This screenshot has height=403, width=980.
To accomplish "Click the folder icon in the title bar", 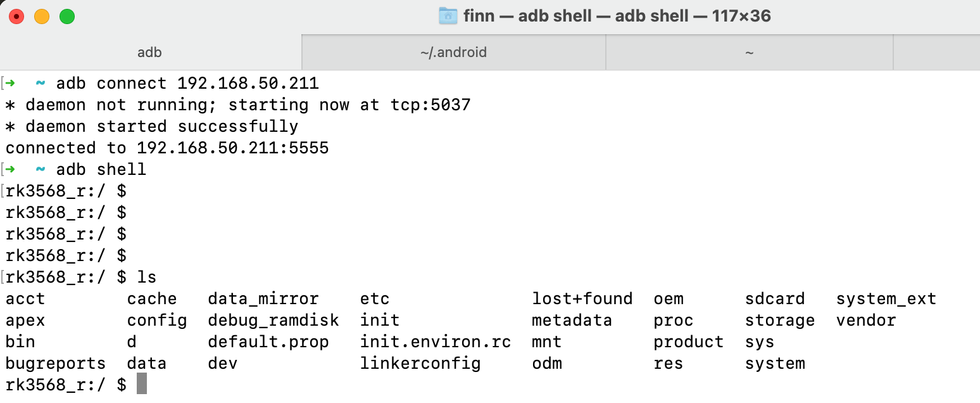I will pyautogui.click(x=448, y=16).
